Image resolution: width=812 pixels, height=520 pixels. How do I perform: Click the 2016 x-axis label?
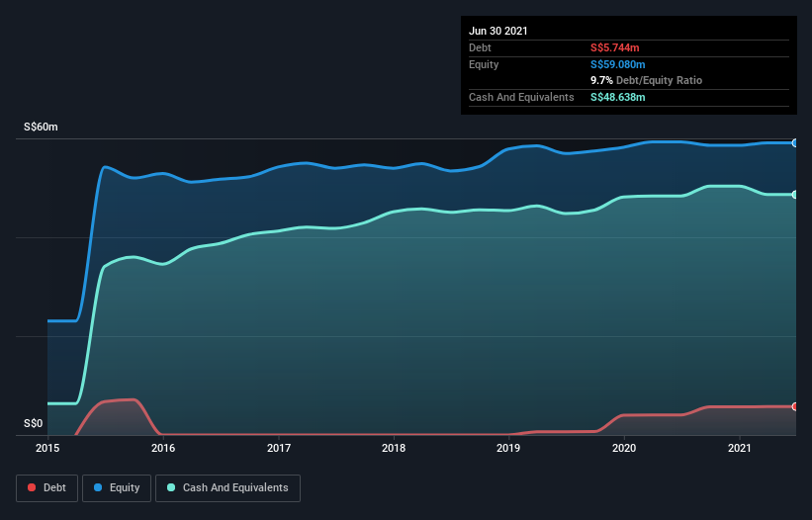(163, 448)
